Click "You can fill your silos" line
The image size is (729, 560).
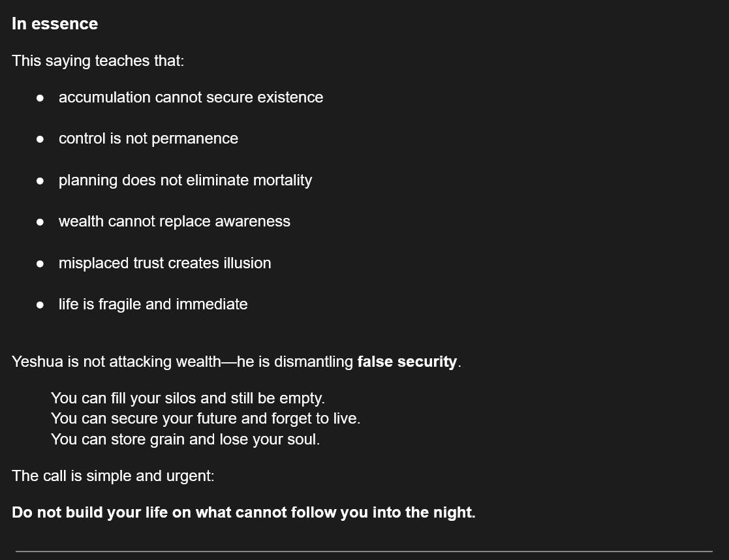tap(187, 397)
